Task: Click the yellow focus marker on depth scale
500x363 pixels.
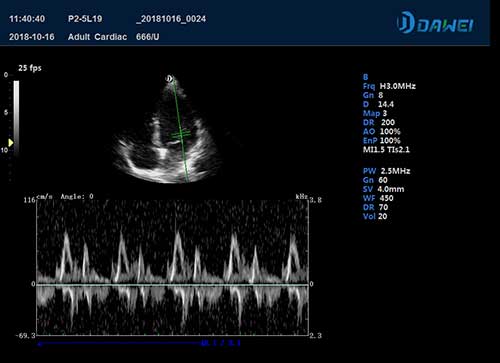Action: (11, 143)
